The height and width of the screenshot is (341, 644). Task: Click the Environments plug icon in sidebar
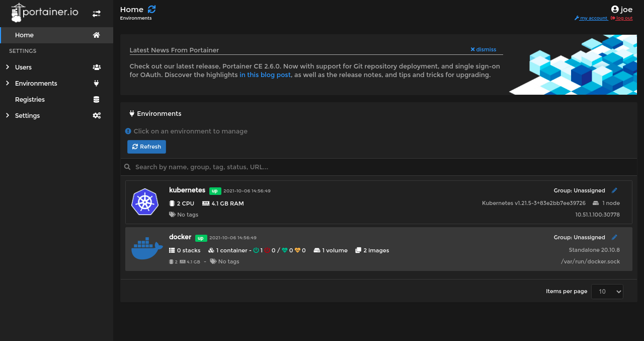pos(97,84)
